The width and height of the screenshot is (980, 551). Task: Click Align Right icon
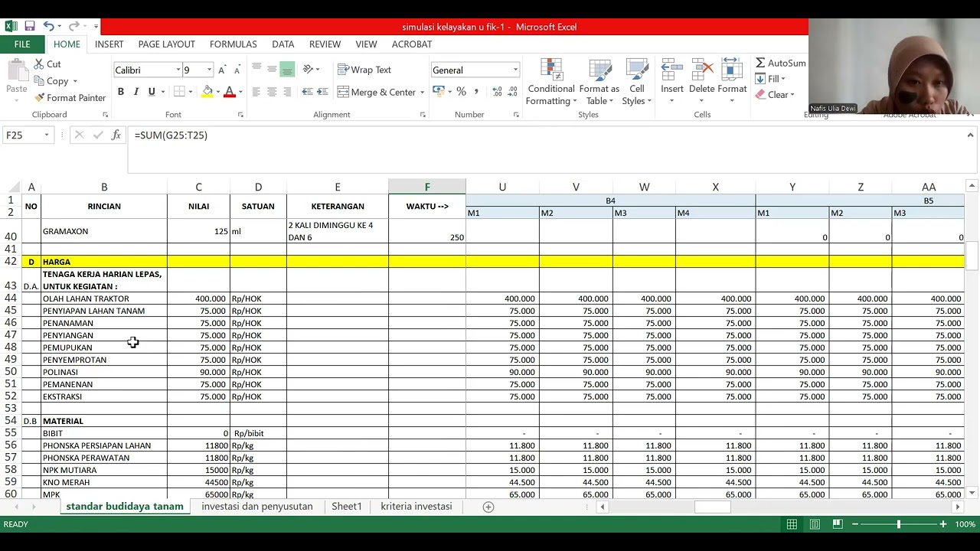[287, 92]
